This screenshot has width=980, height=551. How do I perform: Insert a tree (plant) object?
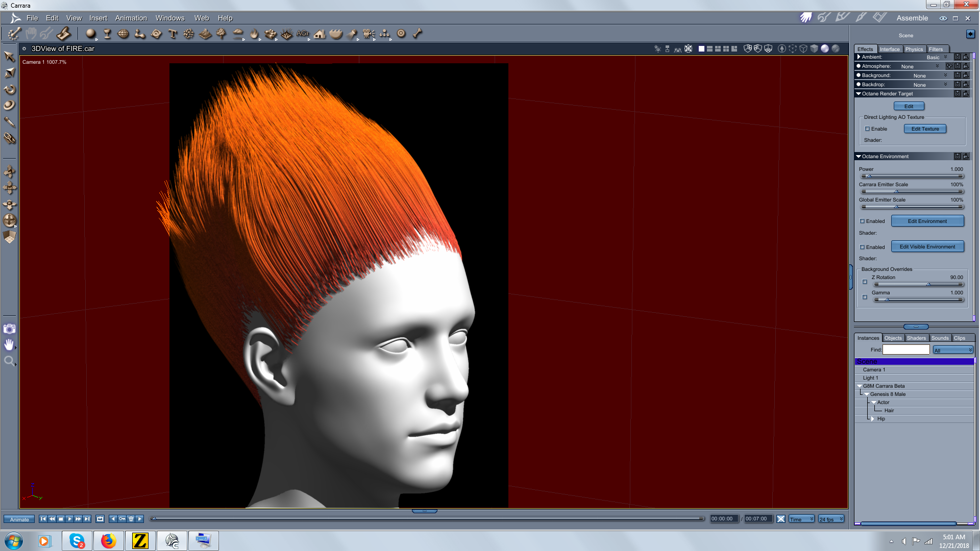tap(221, 34)
